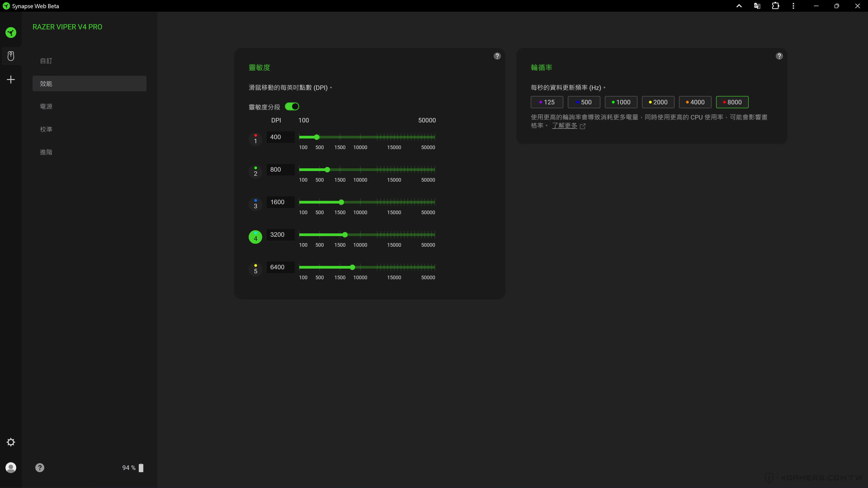Screen dimensions: 868x488
Task: Click the 800 DPI input field
Action: (x=281, y=169)
